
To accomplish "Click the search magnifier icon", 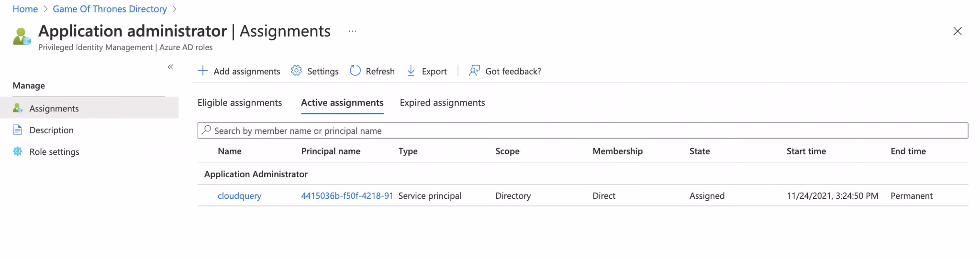I will pos(206,130).
